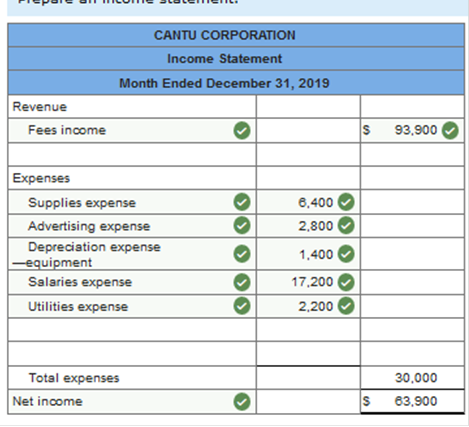This screenshot has height=427, width=469.
Task: Click the checkmark beside Salaries expense label
Action: click(x=242, y=282)
